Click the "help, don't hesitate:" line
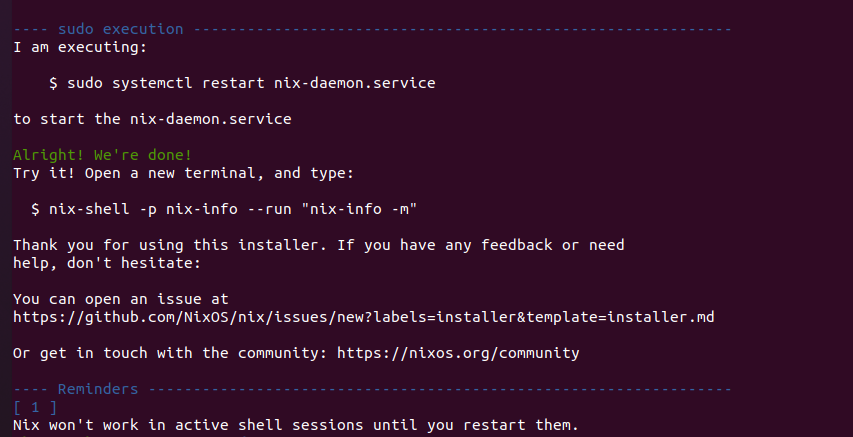This screenshot has width=853, height=437. point(107,263)
